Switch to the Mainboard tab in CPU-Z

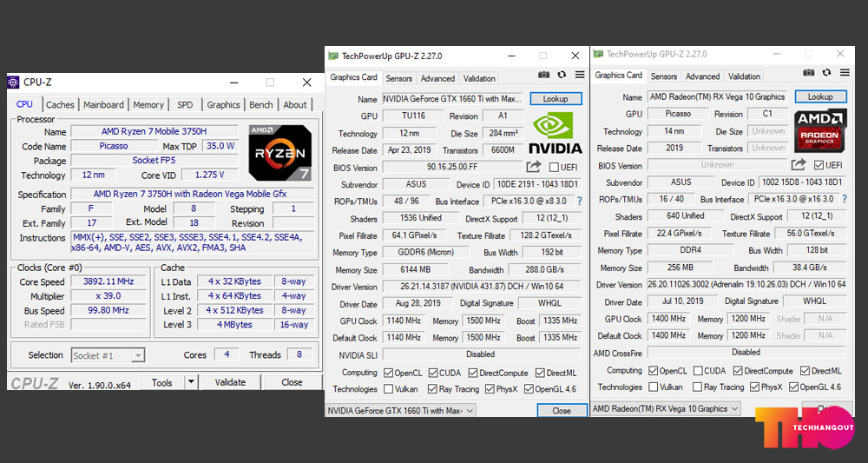[x=103, y=104]
